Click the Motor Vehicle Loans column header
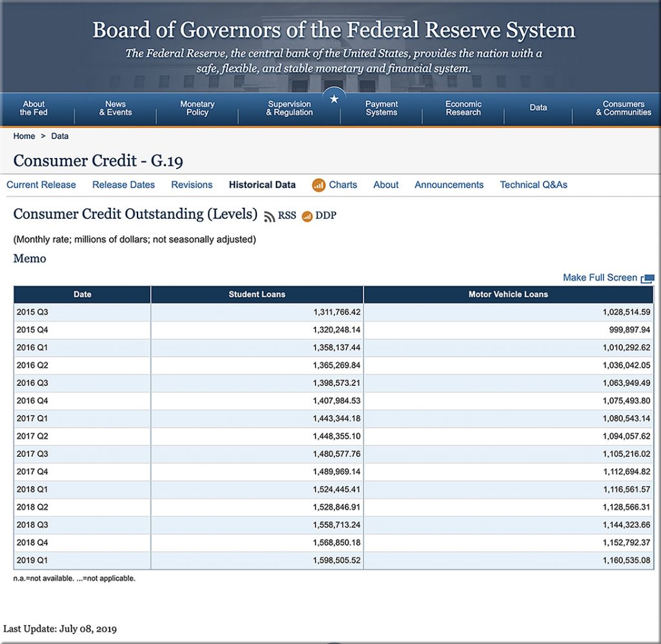Image resolution: width=661 pixels, height=644 pixels. tap(509, 295)
